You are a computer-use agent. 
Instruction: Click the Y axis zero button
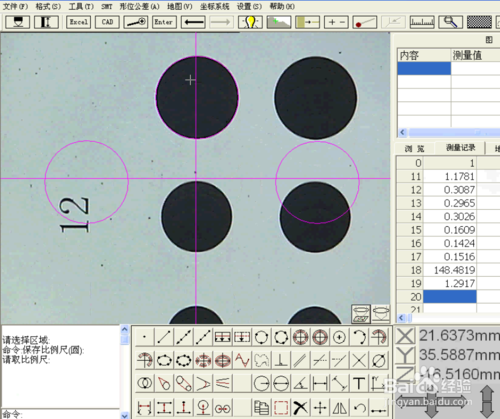405,355
